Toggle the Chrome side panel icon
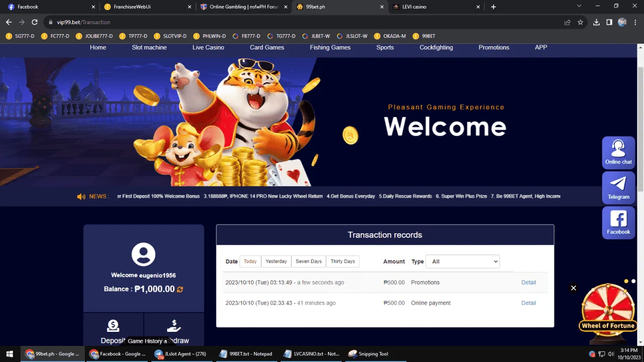This screenshot has width=644, height=362. tap(609, 22)
